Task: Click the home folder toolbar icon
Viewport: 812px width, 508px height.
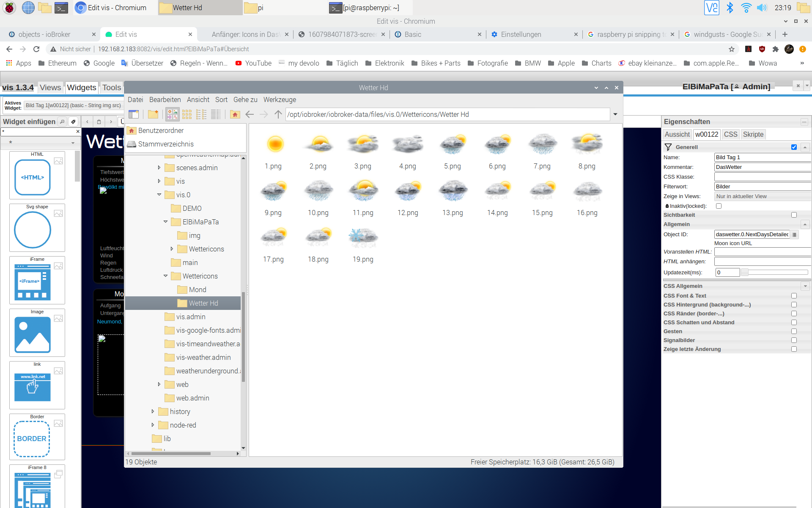Action: [x=235, y=114]
